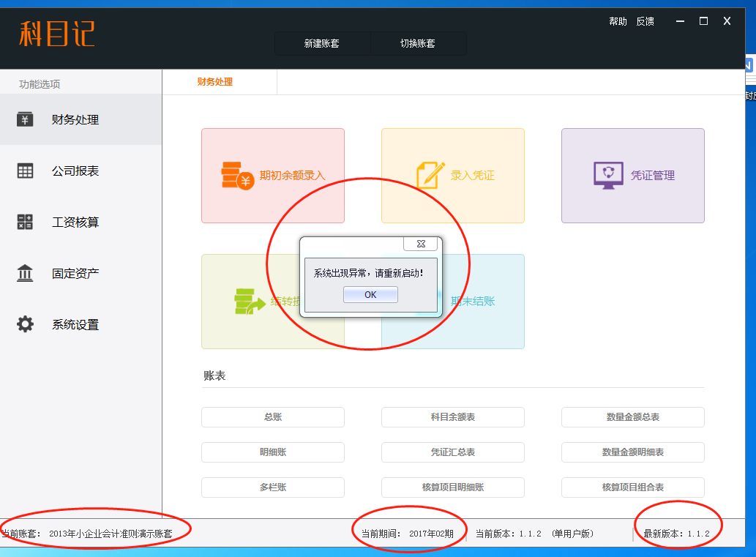Click the 反馈 feedback link
756x557 pixels.
[x=645, y=22]
